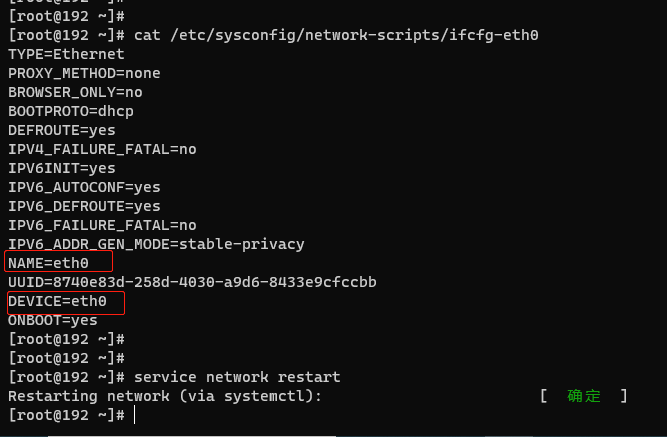The width and height of the screenshot is (667, 437).
Task: Click the UUID value line
Action: [192, 282]
